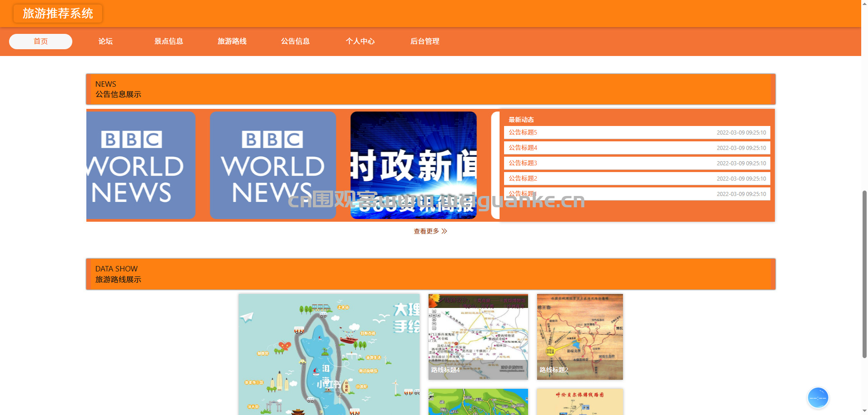Click the blue round floating button
Viewport: 868px width, 415px height.
click(818, 398)
